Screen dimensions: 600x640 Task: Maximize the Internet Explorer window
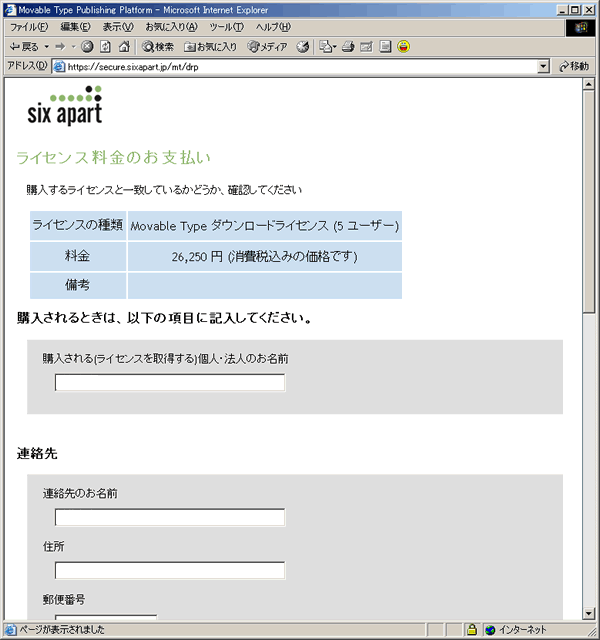pos(575,10)
